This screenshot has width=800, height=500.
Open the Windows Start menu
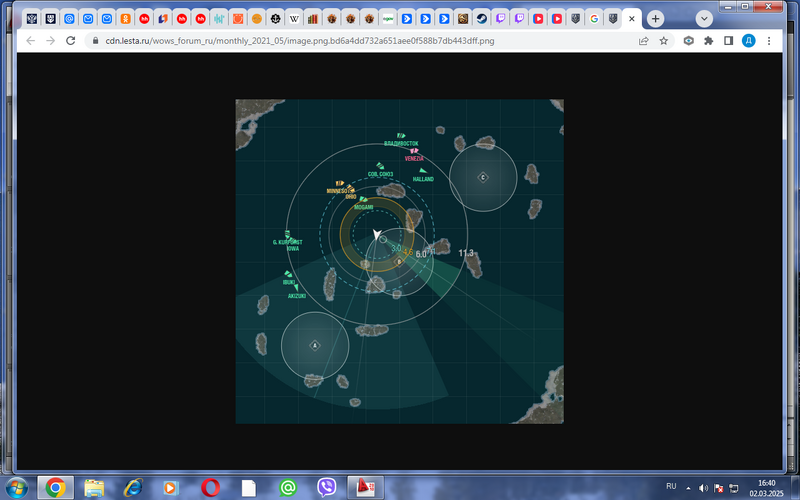15,488
